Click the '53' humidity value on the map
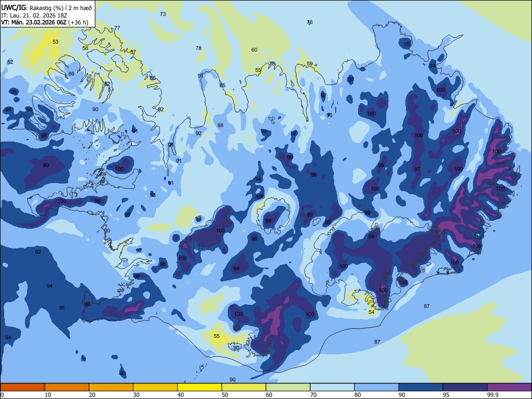Screen dimensions: 532x399 (x=55, y=41)
